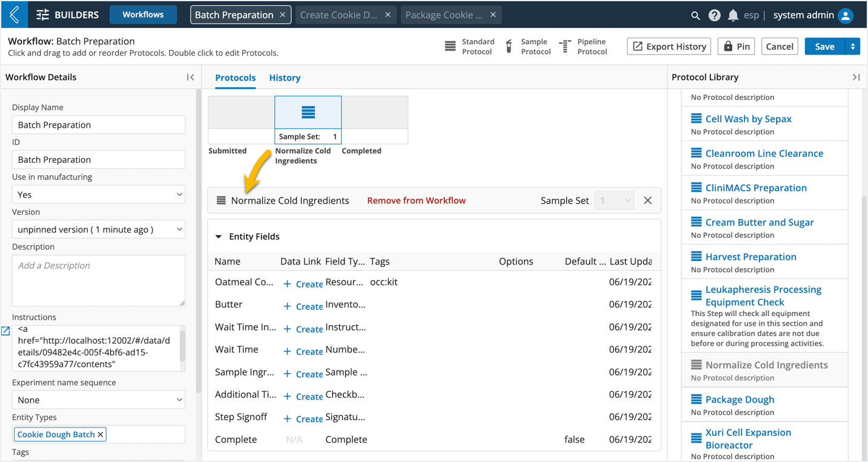Click the Instructions text area

(x=99, y=349)
